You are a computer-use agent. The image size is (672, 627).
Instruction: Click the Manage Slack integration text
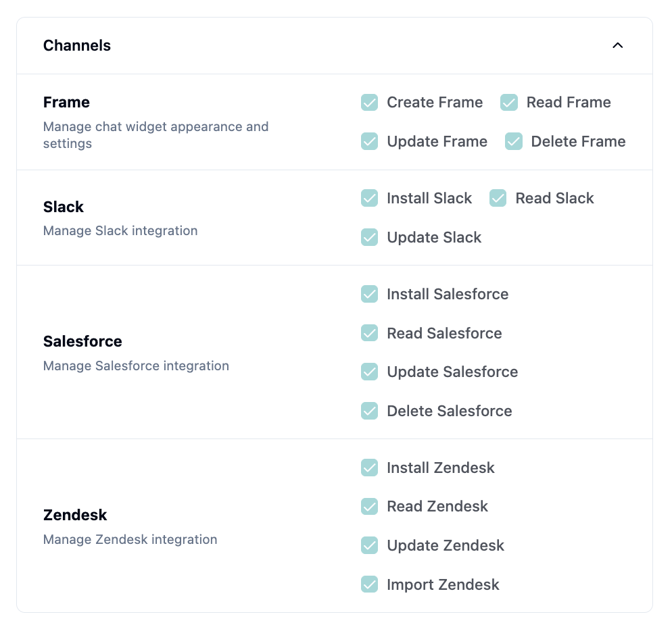click(x=120, y=230)
